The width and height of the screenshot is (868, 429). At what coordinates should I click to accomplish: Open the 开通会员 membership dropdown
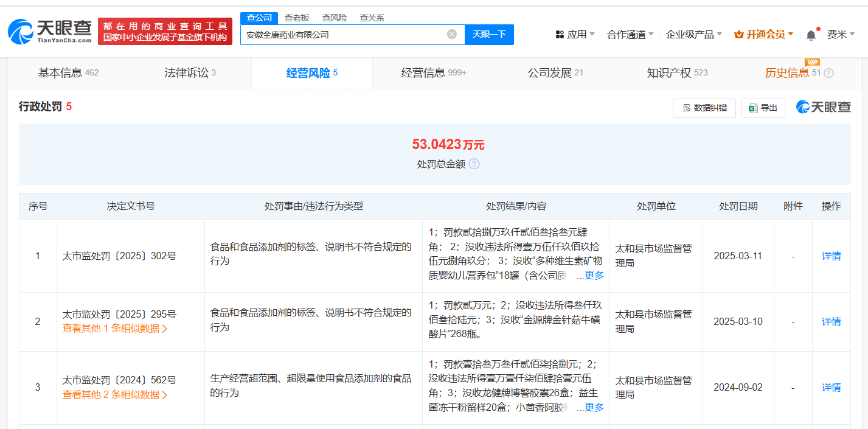(764, 35)
